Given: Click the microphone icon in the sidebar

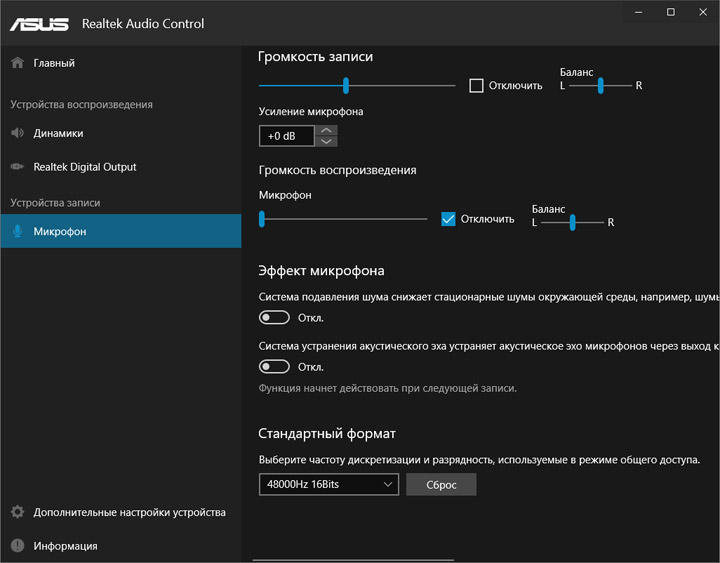Looking at the screenshot, I should pyautogui.click(x=17, y=231).
